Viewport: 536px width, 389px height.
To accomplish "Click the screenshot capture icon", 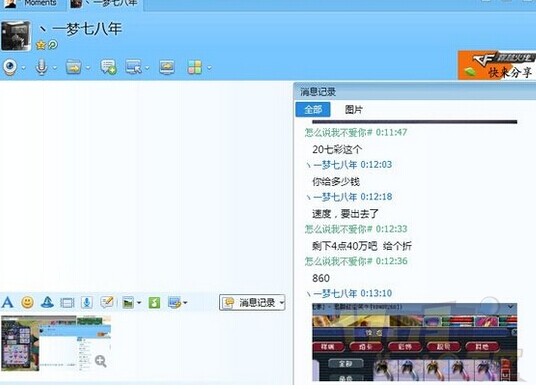I will [x=175, y=303].
